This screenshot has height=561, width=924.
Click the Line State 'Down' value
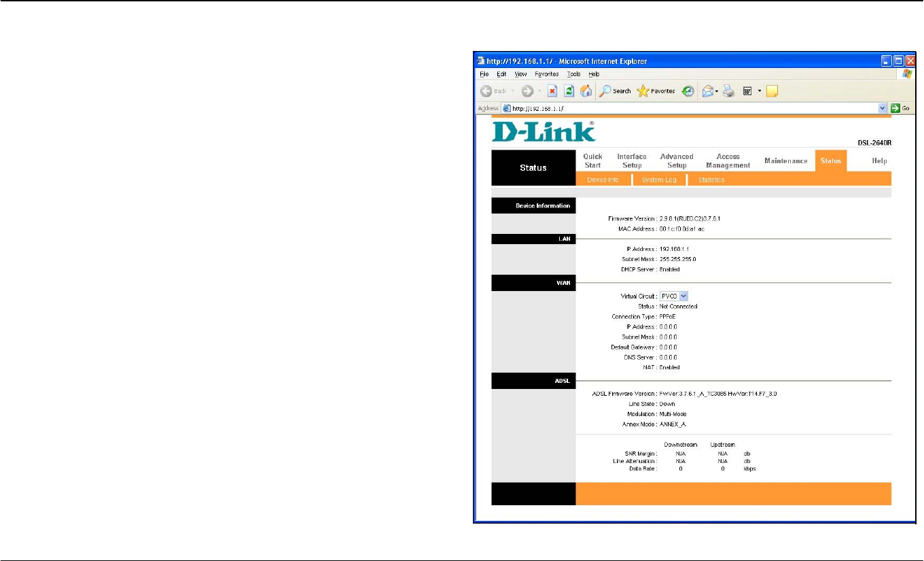tap(667, 404)
